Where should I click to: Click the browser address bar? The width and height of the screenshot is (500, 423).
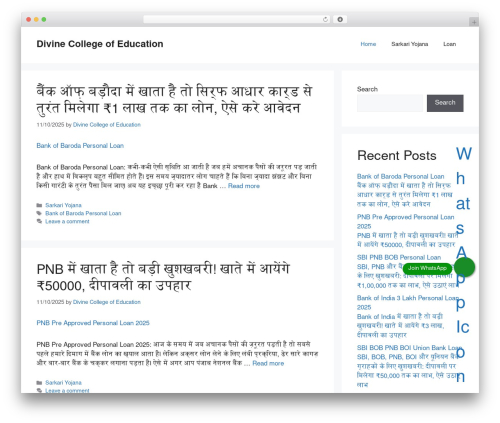click(x=237, y=20)
